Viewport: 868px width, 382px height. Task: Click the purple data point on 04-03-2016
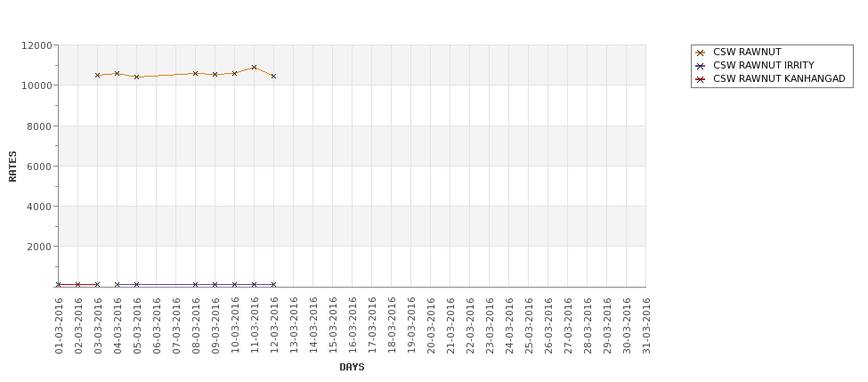117,285
